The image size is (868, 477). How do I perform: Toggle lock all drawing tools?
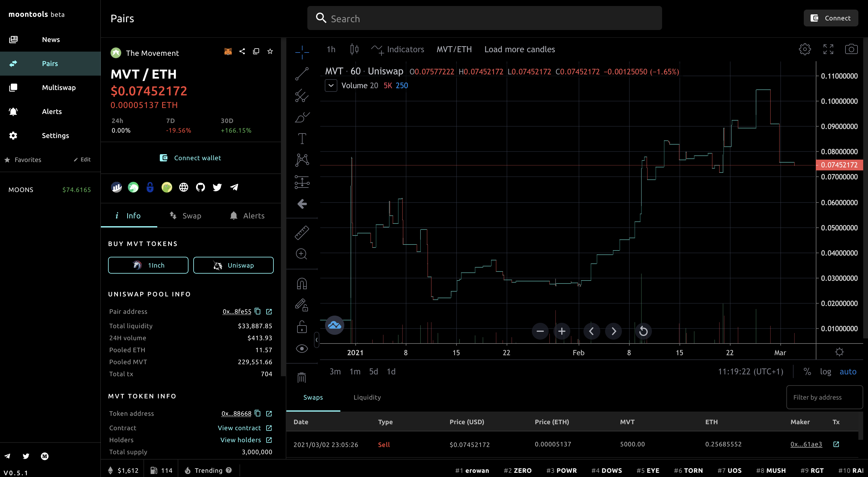tap(302, 327)
